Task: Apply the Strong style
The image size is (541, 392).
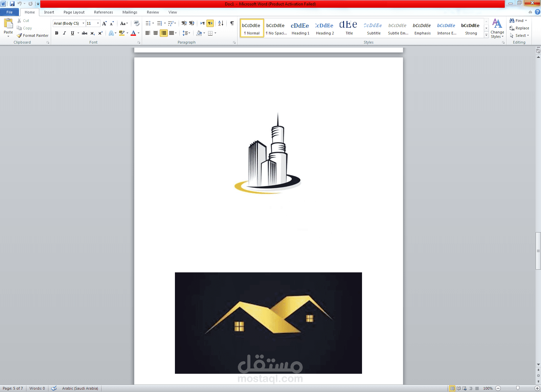Action: coord(471,28)
